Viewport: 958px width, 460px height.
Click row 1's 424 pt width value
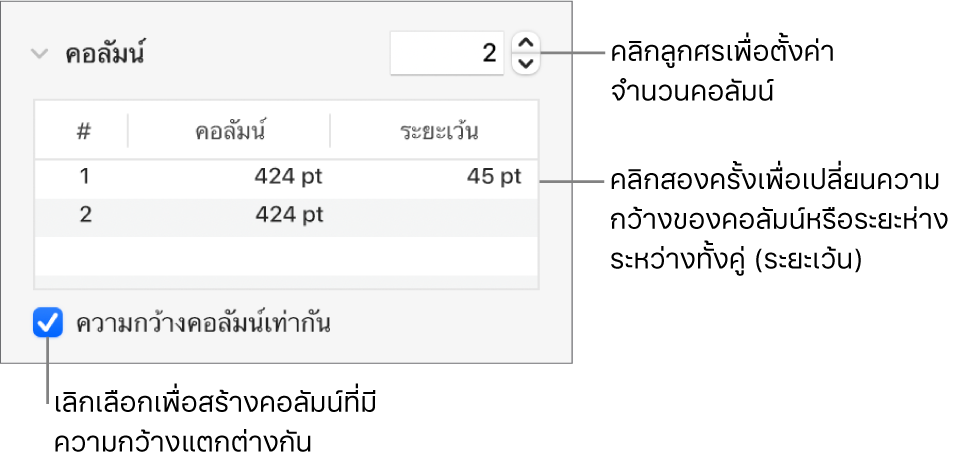coord(287,177)
